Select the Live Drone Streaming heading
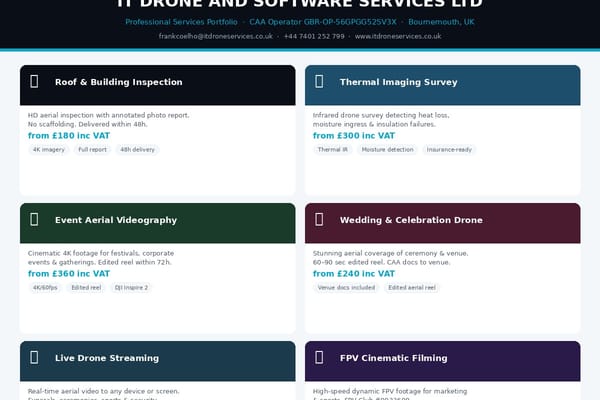The height and width of the screenshot is (400, 600). tap(107, 358)
